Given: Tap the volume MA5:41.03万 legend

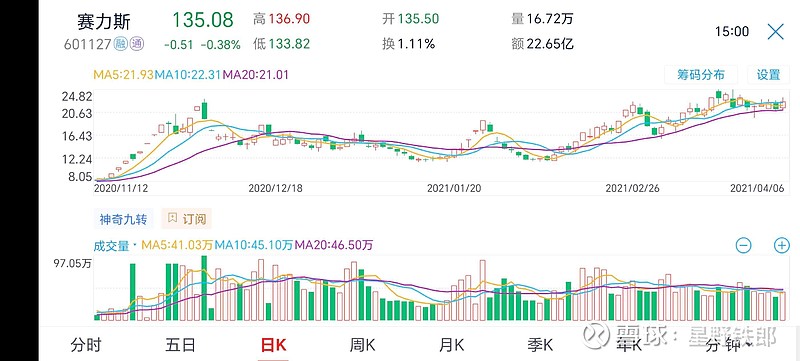Looking at the screenshot, I should click(x=177, y=245).
